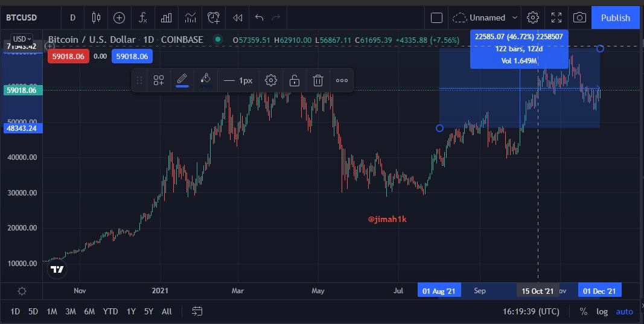Viewport: 644px width, 324px height.
Task: Change the D chart interval
Action: pyautogui.click(x=72, y=17)
